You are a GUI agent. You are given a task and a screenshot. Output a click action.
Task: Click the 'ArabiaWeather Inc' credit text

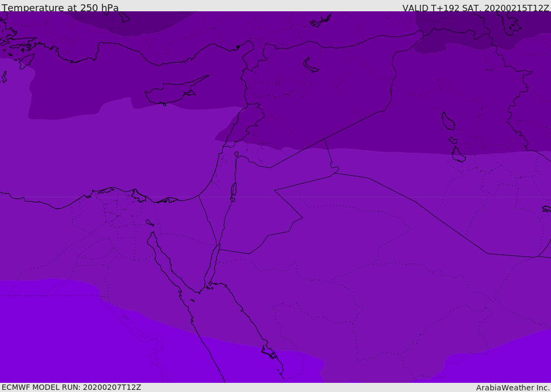[512, 388]
